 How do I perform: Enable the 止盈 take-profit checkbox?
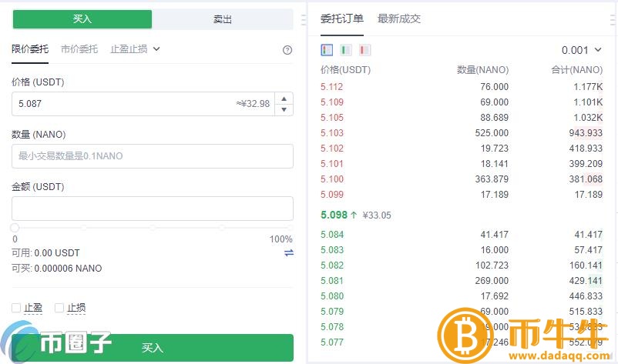tap(16, 308)
